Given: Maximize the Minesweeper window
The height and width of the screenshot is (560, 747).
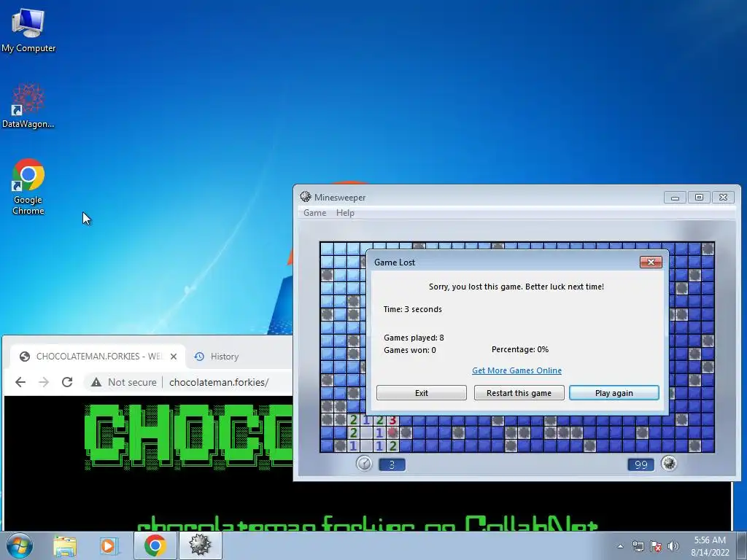Looking at the screenshot, I should [699, 197].
